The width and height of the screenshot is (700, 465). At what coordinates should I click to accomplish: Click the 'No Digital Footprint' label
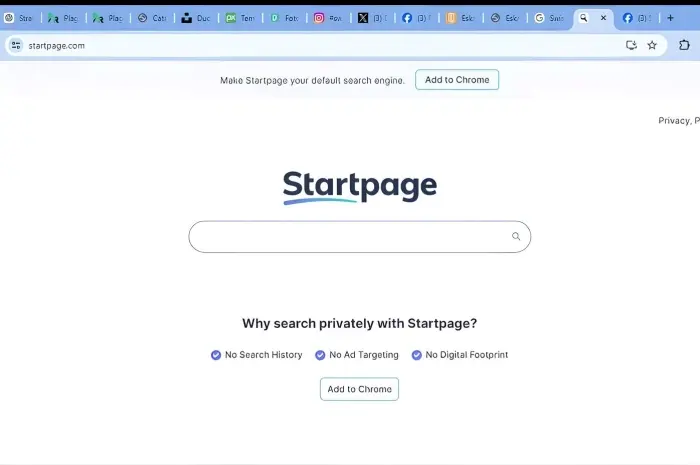pos(467,355)
